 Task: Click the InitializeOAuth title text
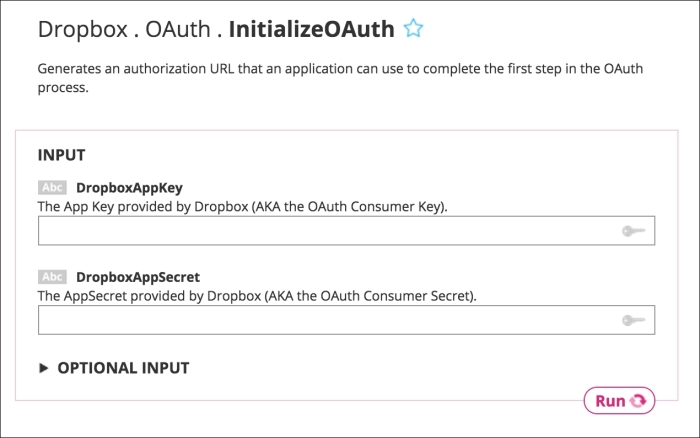tap(312, 29)
